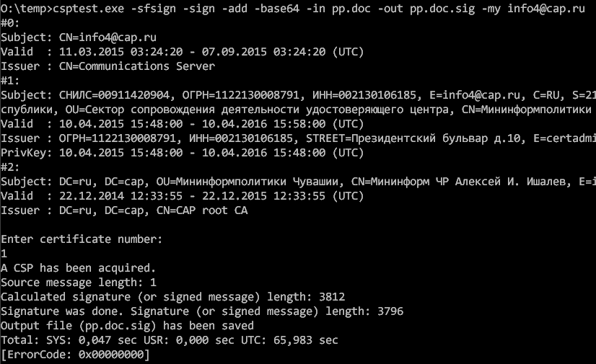Click the info4@cap.ru argument in command
Viewport: 596px width, 364px height.
546,9
